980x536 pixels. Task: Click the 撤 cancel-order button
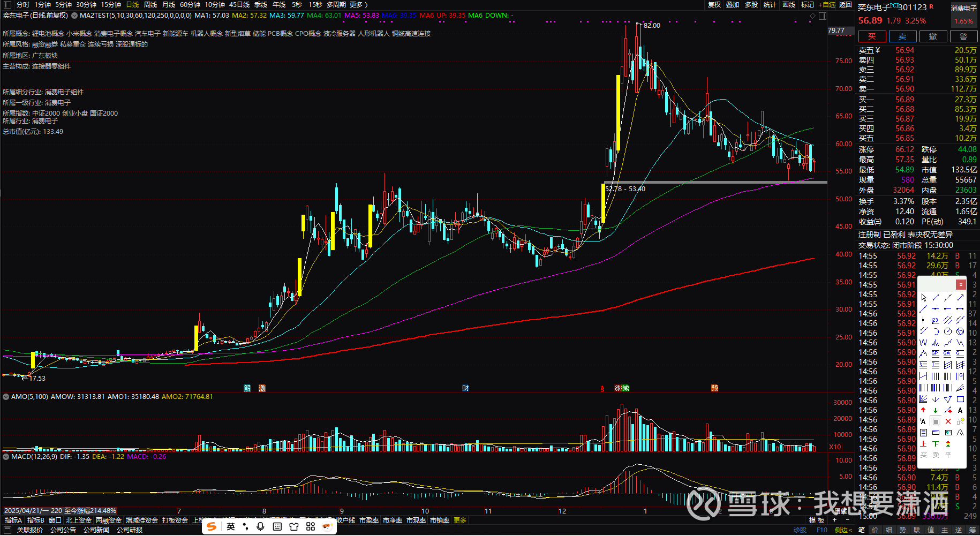[x=933, y=36]
